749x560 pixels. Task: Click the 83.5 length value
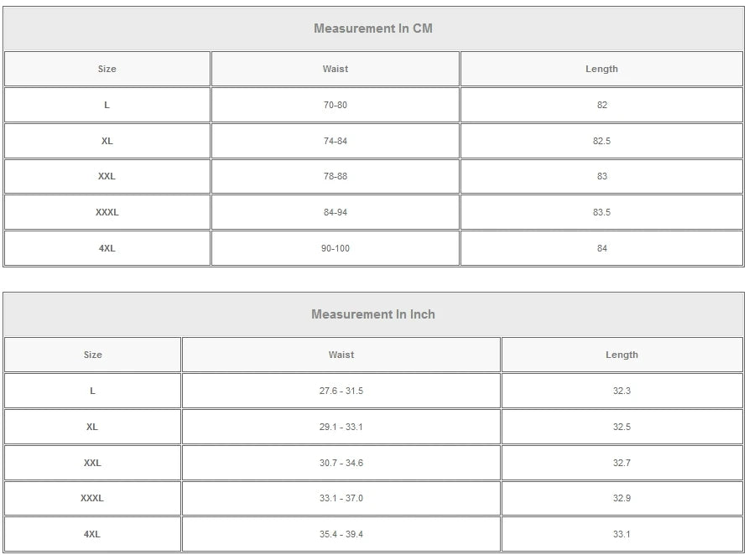601,212
